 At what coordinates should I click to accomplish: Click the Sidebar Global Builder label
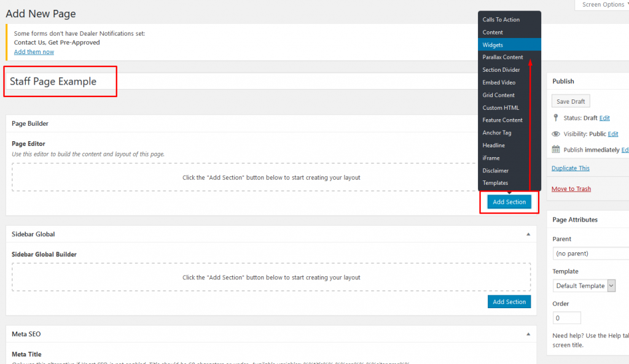(x=44, y=254)
